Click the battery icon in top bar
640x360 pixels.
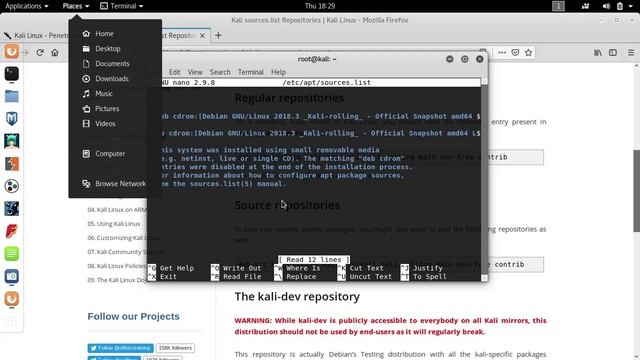620,6
